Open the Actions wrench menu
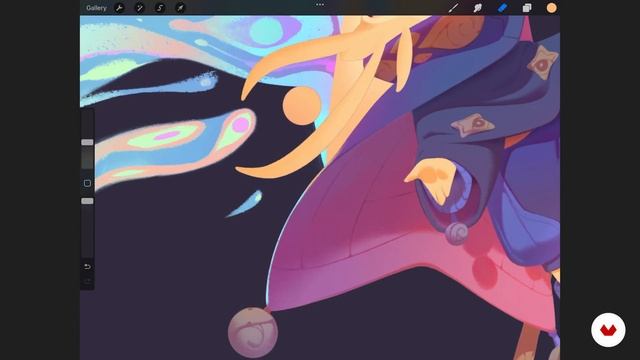The image size is (640, 360). (119, 8)
